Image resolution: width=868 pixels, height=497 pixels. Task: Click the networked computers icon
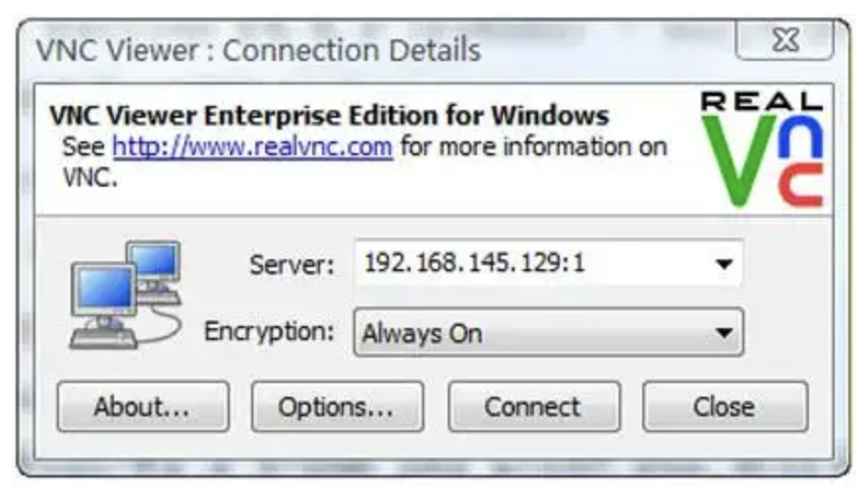coord(126,295)
